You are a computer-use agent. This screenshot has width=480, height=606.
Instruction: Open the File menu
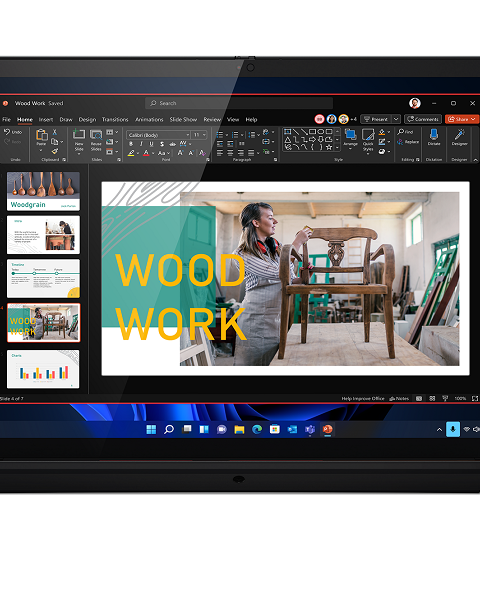pos(7,119)
